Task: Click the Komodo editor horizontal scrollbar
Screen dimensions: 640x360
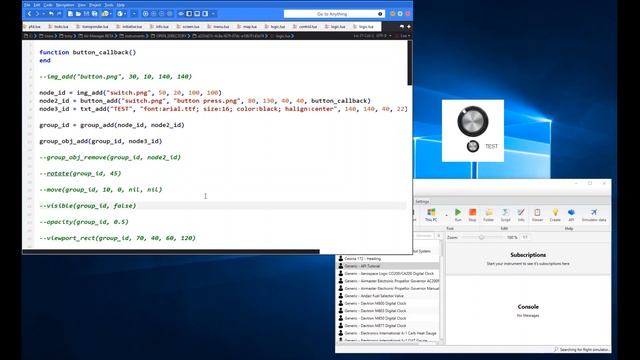Action: (171, 252)
